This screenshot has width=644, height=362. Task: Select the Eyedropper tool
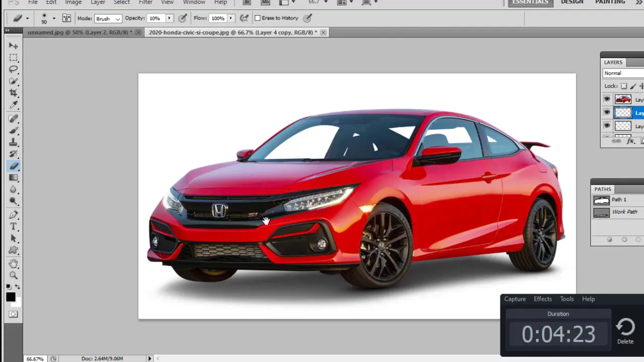(14, 105)
